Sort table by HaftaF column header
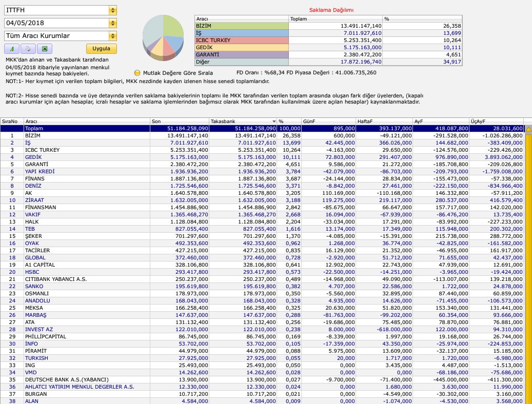532x404 pixels. pyautogui.click(x=384, y=122)
